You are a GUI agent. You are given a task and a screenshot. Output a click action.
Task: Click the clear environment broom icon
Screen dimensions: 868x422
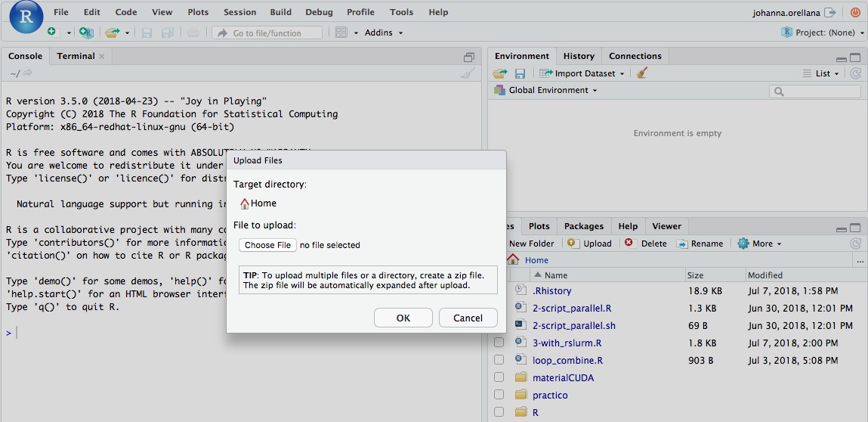point(642,73)
